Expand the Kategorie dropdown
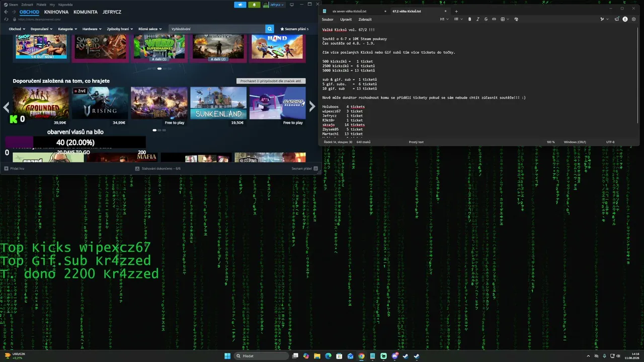 (67, 29)
